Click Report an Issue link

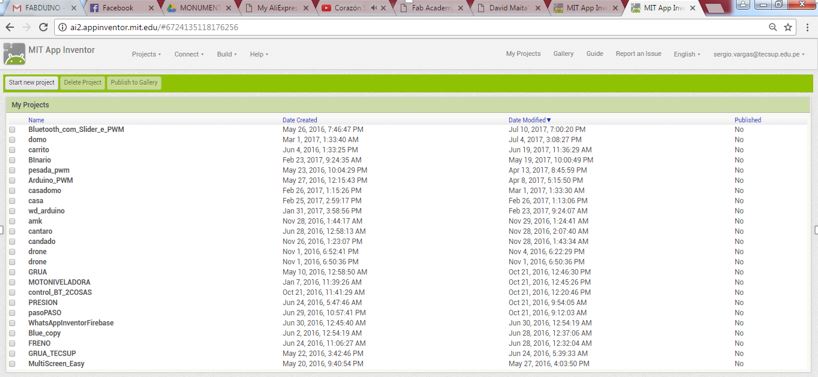[638, 54]
